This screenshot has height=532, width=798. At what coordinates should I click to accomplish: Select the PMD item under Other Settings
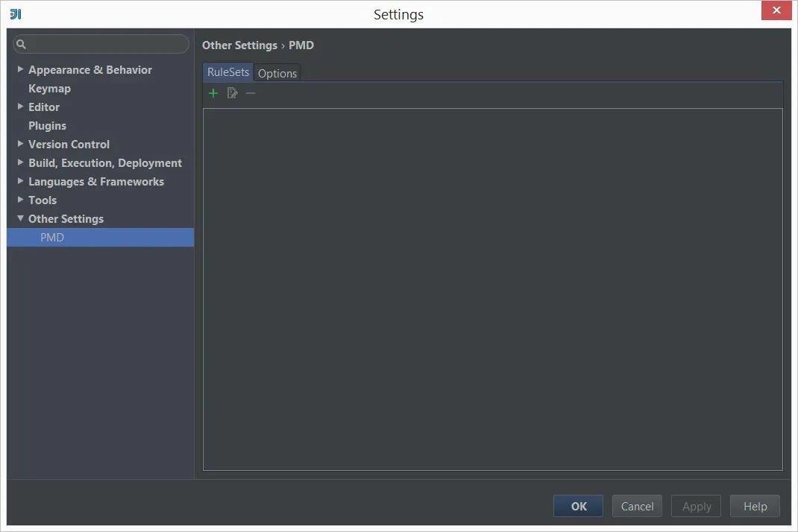pos(100,238)
